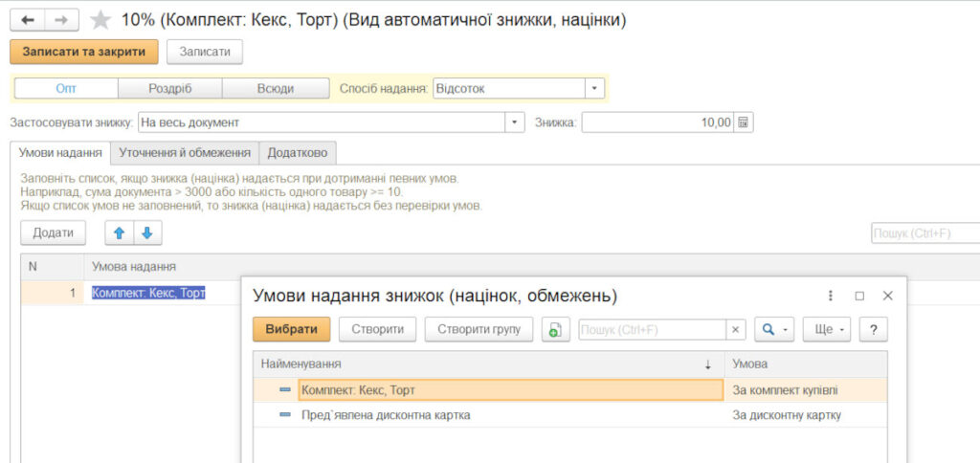Close the Умови надання знижок dialog

point(887,297)
